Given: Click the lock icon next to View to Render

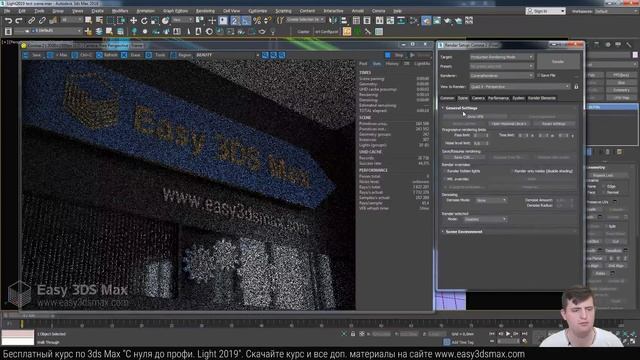Looking at the screenshot, I should [x=576, y=87].
